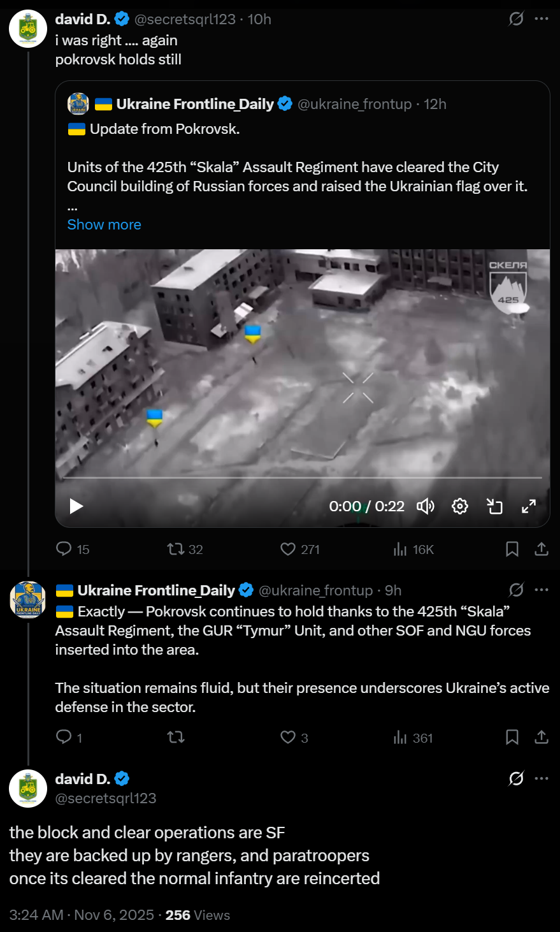
Task: Play the Pokrovsk drone video
Action: tap(76, 506)
